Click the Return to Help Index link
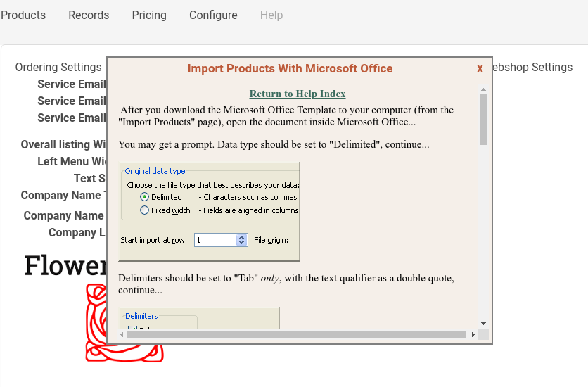 click(x=298, y=94)
